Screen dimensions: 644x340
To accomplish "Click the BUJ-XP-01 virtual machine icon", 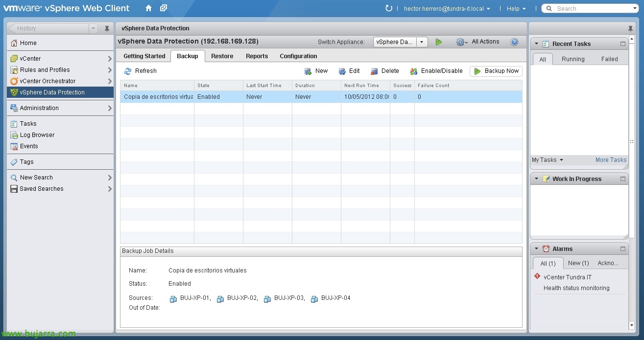I will pos(173,299).
